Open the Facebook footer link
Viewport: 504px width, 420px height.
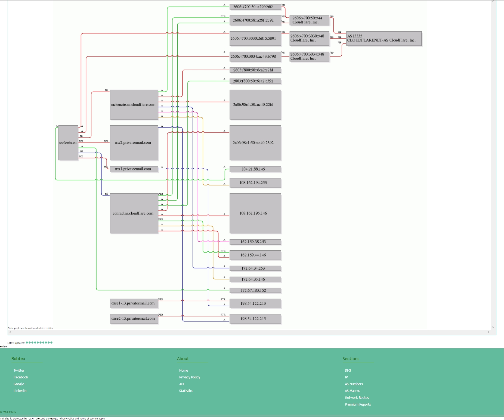coord(21,377)
